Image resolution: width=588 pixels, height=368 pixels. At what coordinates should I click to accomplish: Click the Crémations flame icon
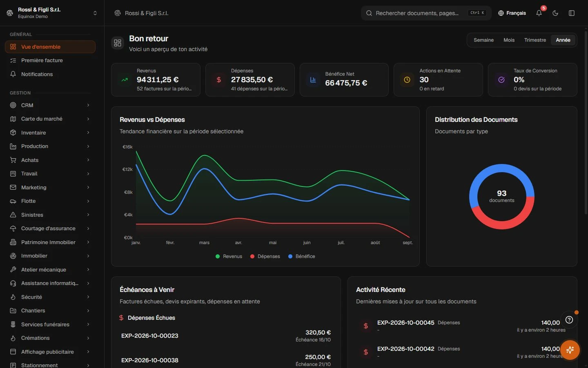pos(13,338)
